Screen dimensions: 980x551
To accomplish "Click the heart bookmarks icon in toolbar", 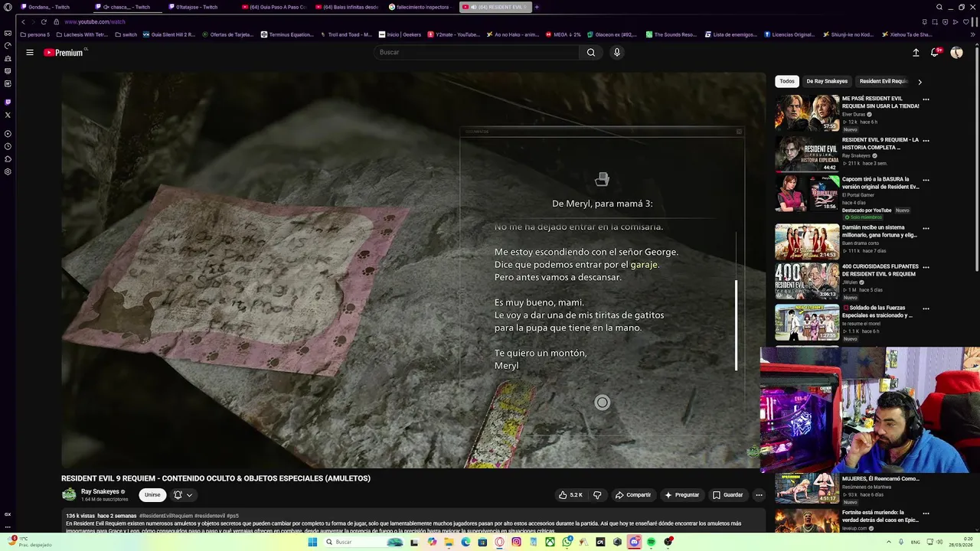I will pos(965,21).
